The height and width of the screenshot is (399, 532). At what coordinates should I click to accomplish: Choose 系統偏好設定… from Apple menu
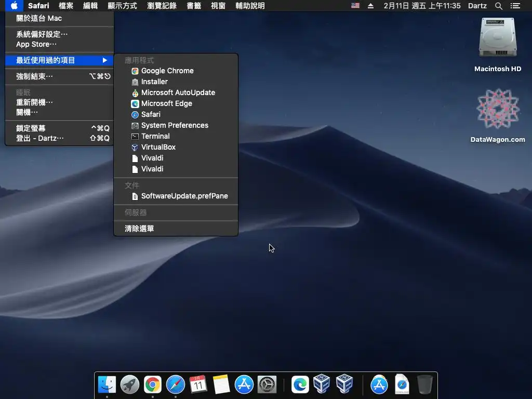point(59,34)
